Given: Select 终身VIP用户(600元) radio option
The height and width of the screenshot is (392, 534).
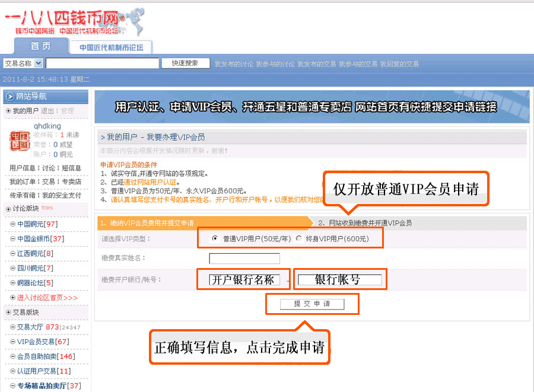Looking at the screenshot, I should pyautogui.click(x=299, y=238).
